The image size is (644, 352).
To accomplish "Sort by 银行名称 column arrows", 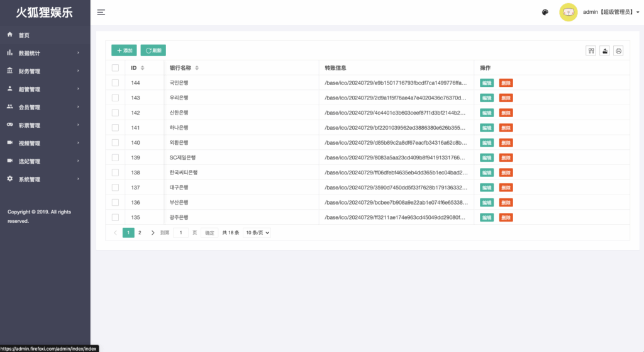I will point(197,68).
